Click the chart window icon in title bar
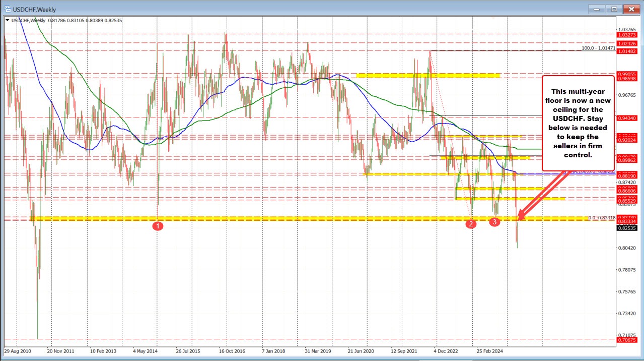This screenshot has width=644, height=361. (8, 9)
